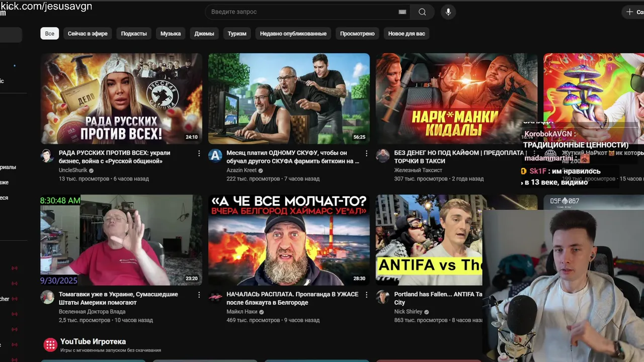
Task: Open options menu for НАЧАЛАСЬ РАСПЛАТА video
Action: (x=366, y=295)
